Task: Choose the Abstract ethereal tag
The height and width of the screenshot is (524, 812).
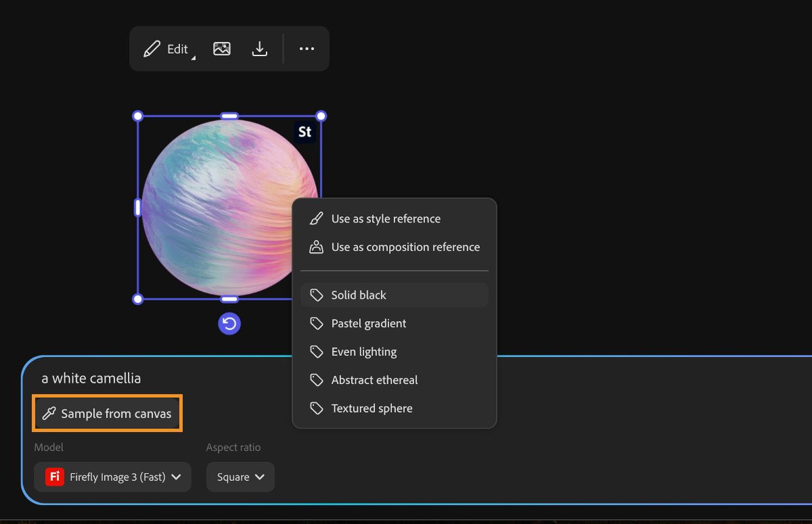Action: tap(394, 380)
